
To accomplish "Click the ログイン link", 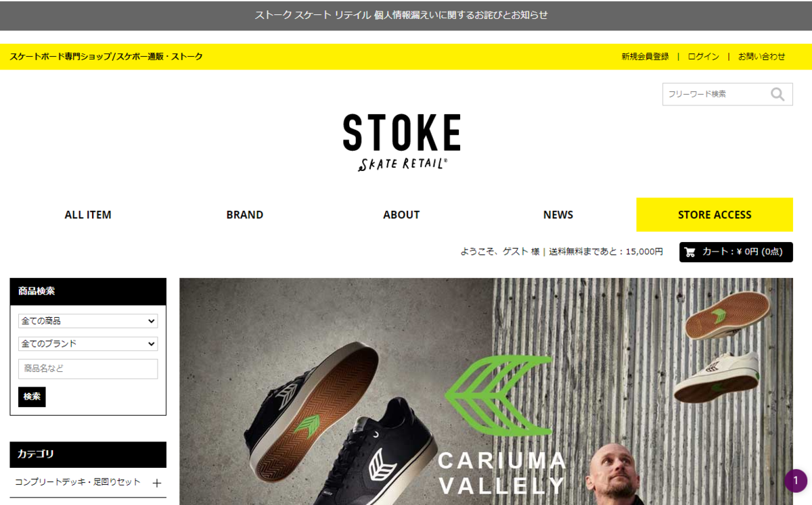I will click(703, 57).
